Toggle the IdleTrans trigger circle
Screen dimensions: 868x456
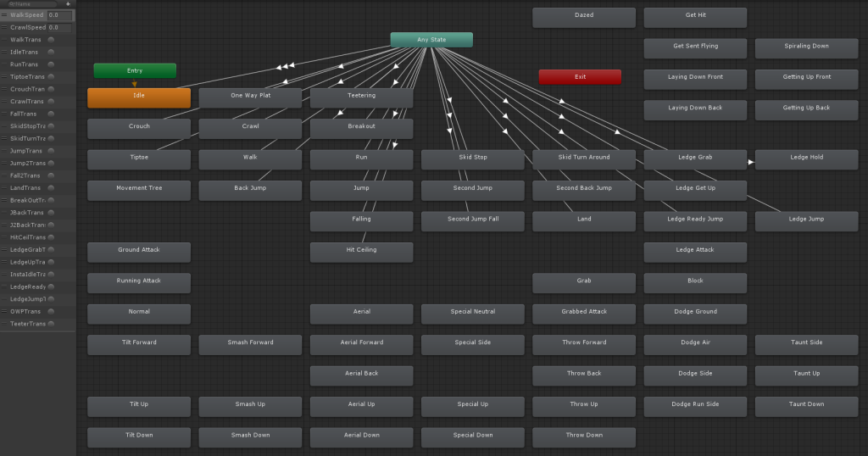point(51,52)
